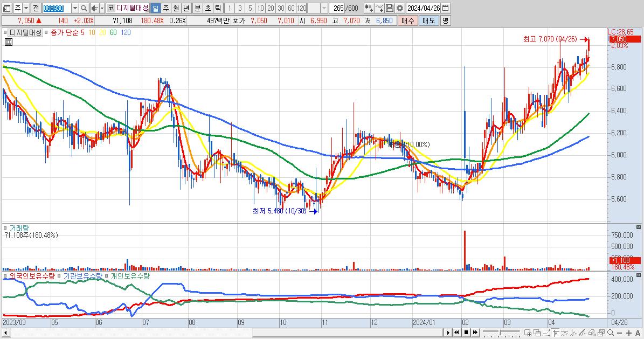This screenshot has width=644, height=339.
Task: Toggle the 외국인보유수량 series checkbox
Action: tap(5, 276)
